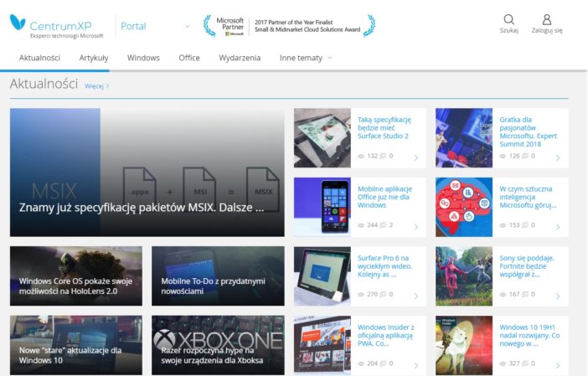
Task: Go to the Office menu item
Action: tap(189, 58)
